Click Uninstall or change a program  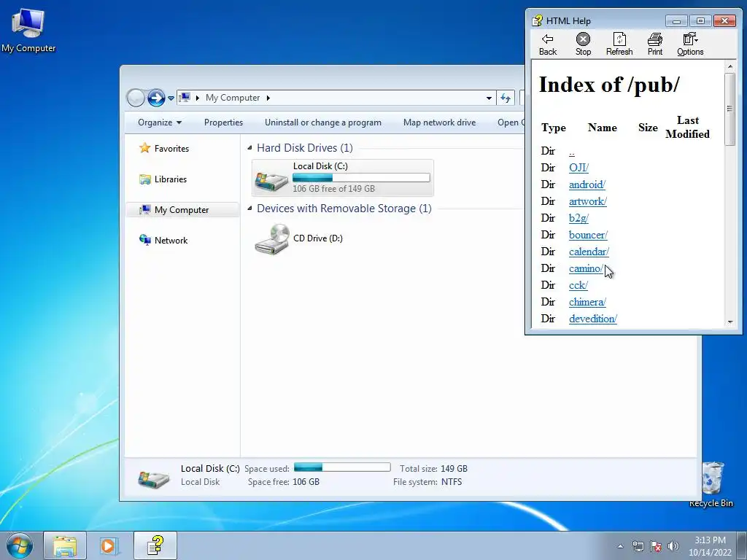click(x=323, y=122)
